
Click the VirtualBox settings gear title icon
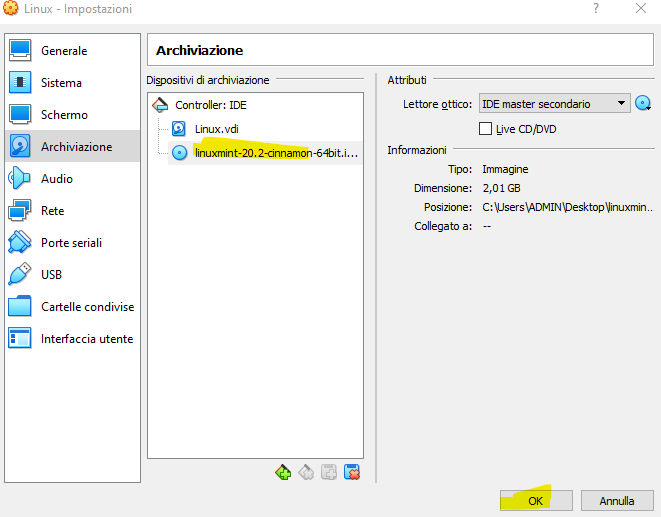coord(11,8)
